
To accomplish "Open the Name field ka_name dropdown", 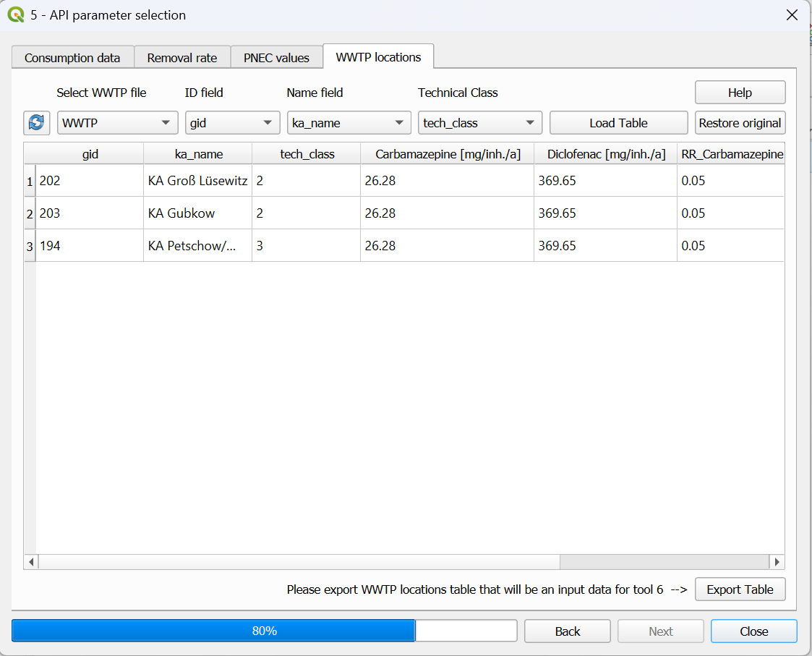I will click(349, 123).
